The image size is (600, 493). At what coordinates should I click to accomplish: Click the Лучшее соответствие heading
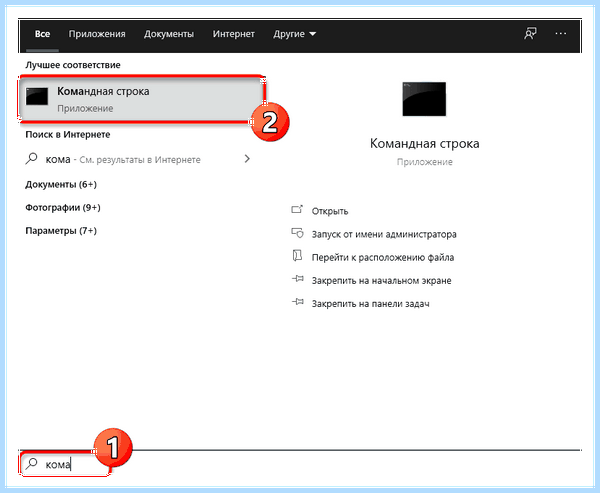coord(73,65)
